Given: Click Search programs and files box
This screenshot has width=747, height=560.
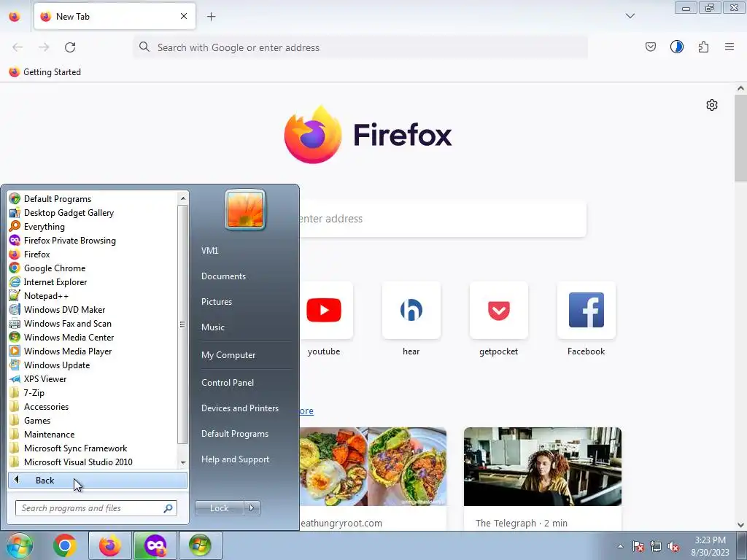Looking at the screenshot, I should pyautogui.click(x=96, y=508).
